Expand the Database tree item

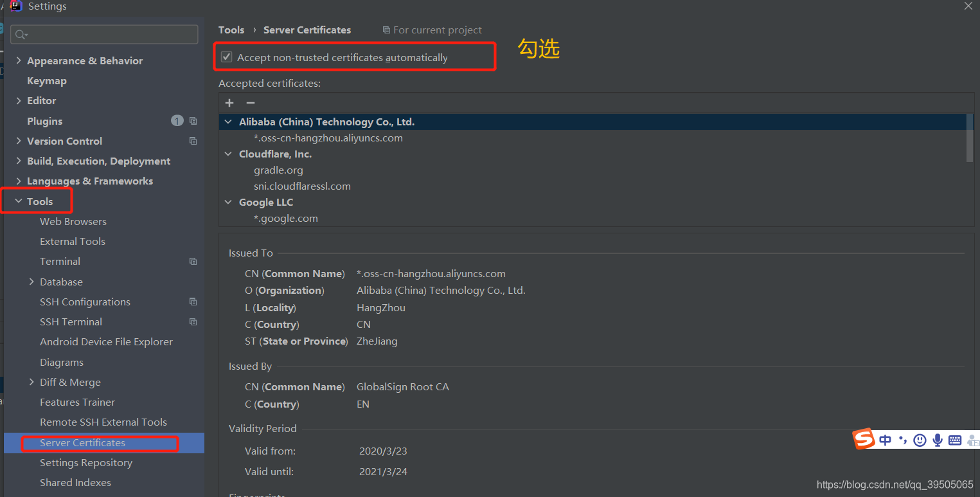pos(31,281)
